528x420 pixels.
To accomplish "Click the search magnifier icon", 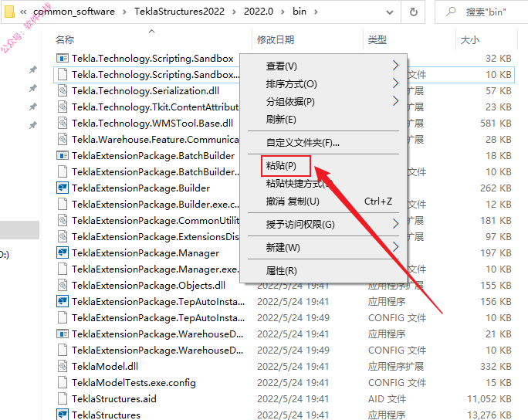I will click(451, 12).
